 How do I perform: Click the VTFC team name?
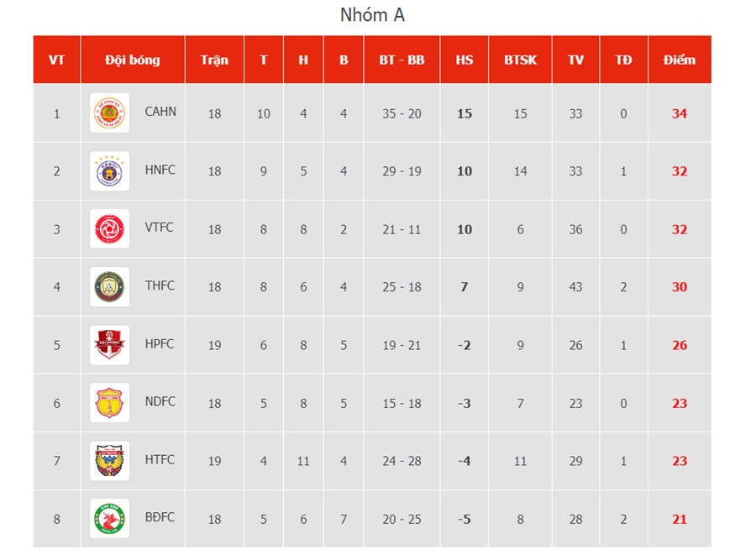[160, 228]
